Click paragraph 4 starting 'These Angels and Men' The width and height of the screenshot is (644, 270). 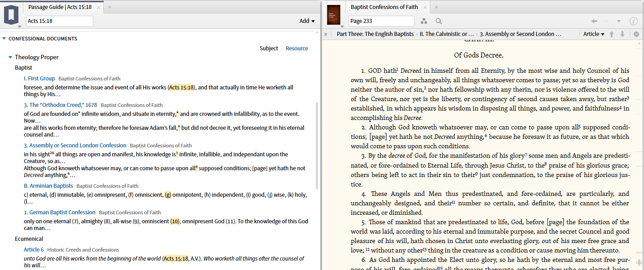tap(490, 203)
